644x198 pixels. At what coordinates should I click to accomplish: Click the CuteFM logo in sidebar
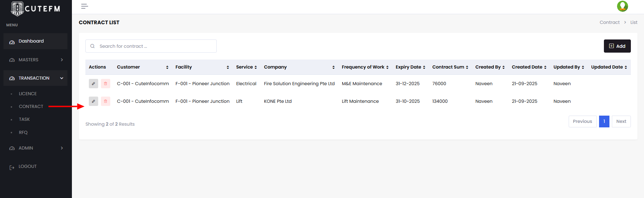[x=35, y=9]
